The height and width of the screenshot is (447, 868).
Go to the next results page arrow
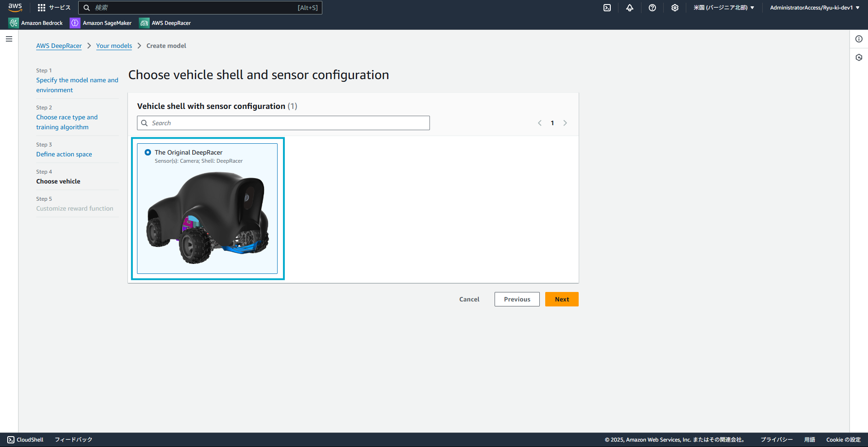pyautogui.click(x=565, y=123)
